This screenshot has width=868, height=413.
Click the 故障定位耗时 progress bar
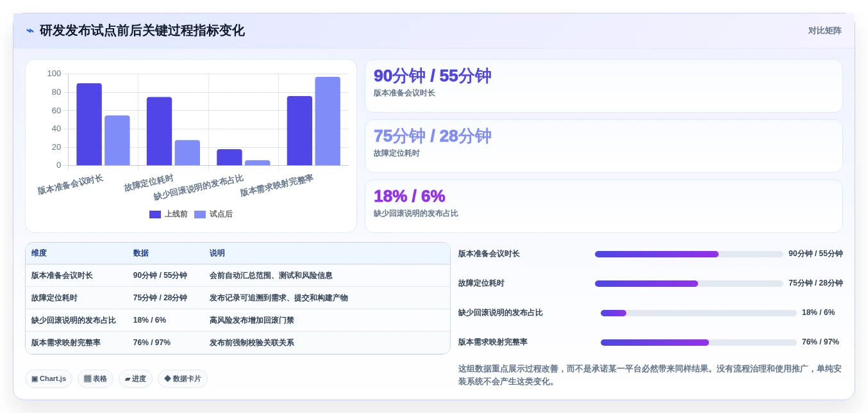point(689,284)
